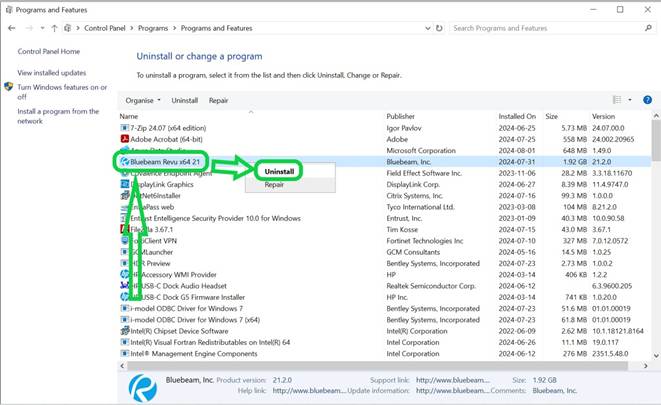Select Intel Visual Fortran Redistributables icon
This screenshot has width=661, height=405.
point(124,342)
